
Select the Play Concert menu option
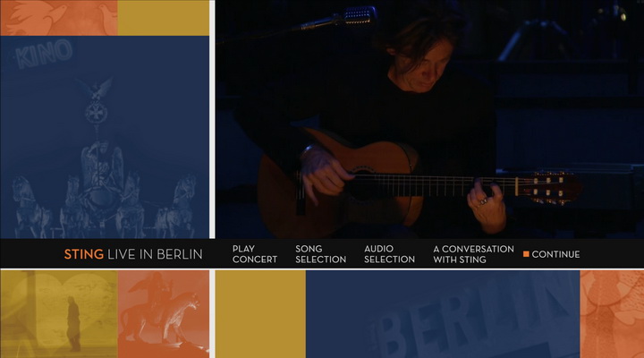click(255, 254)
